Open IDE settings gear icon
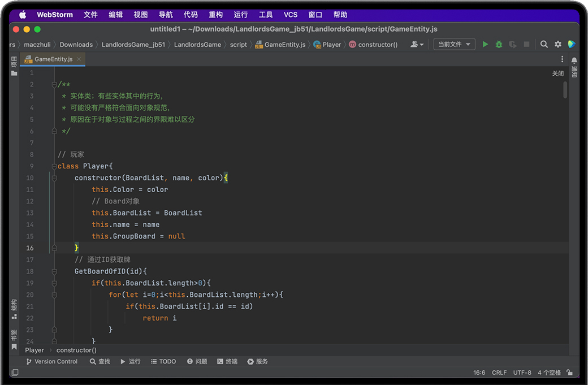This screenshot has width=588, height=385. (x=558, y=44)
